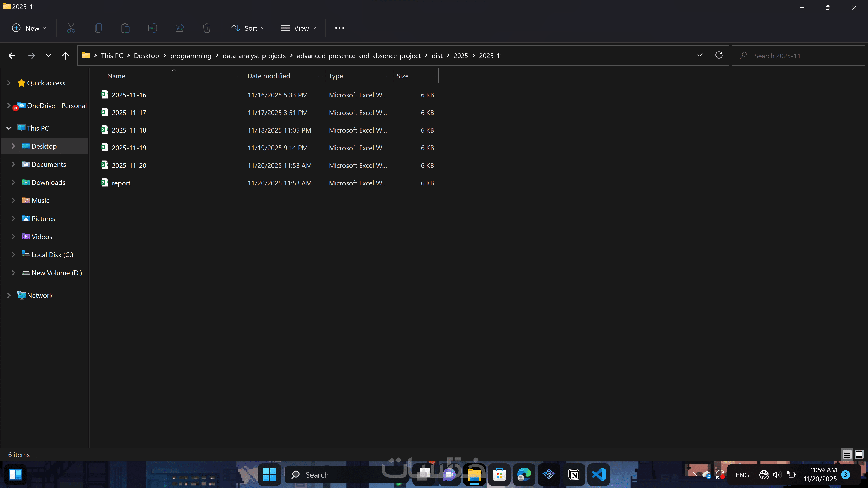Open Visual Studio Code from taskbar
Image resolution: width=868 pixels, height=488 pixels.
(599, 474)
